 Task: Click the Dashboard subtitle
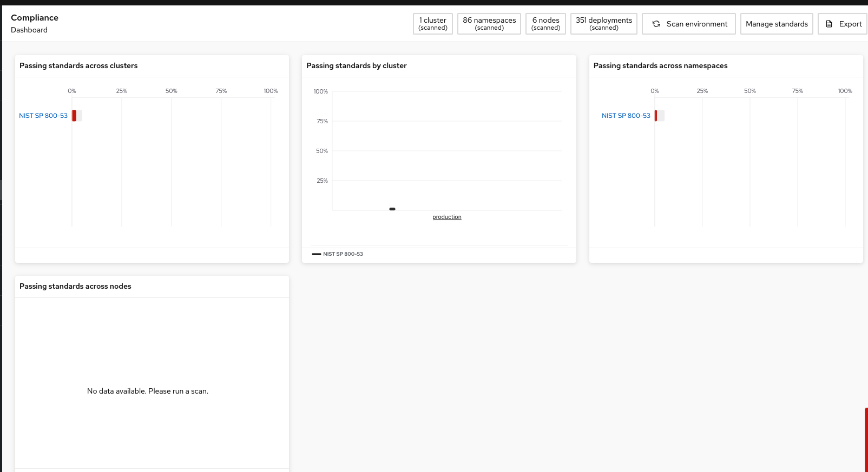(x=29, y=30)
